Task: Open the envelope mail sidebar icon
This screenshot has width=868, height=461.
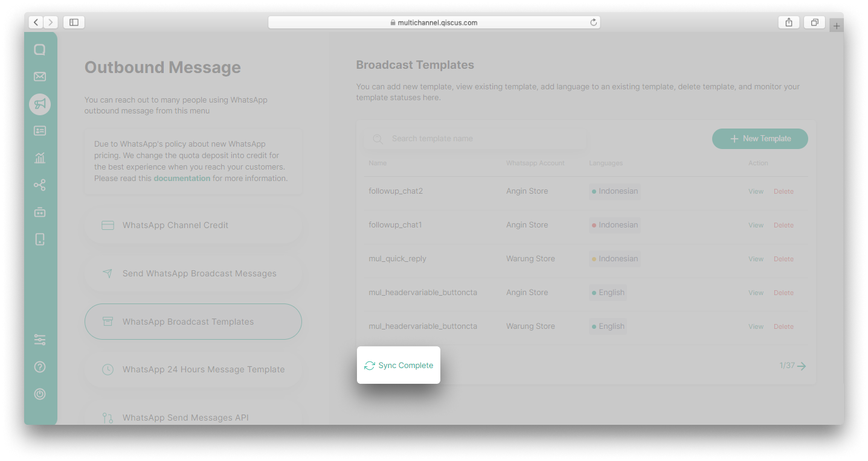Action: click(40, 77)
